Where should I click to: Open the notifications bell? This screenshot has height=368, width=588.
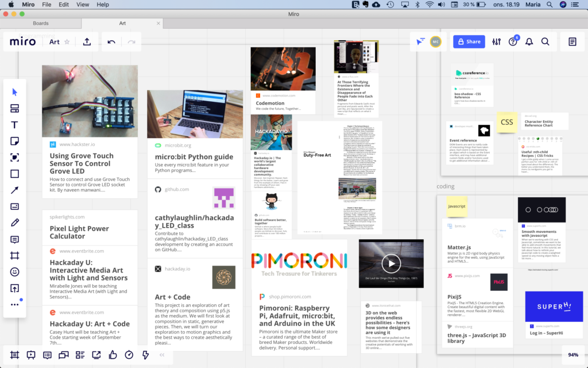pos(529,41)
